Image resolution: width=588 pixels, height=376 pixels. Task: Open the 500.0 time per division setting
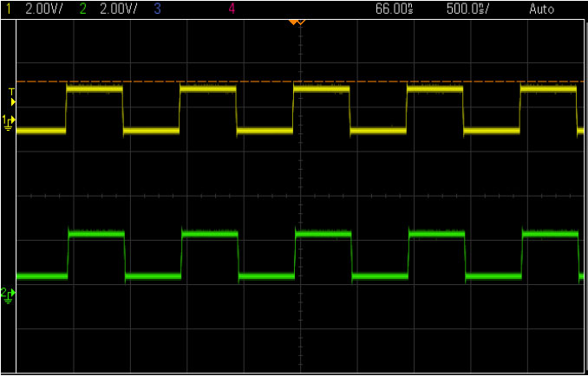465,8
